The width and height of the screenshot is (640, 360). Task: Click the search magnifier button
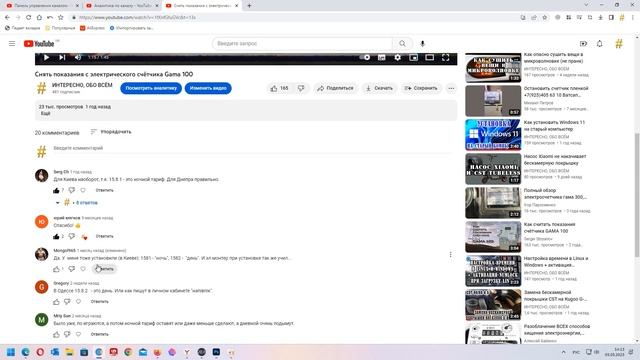(x=402, y=43)
